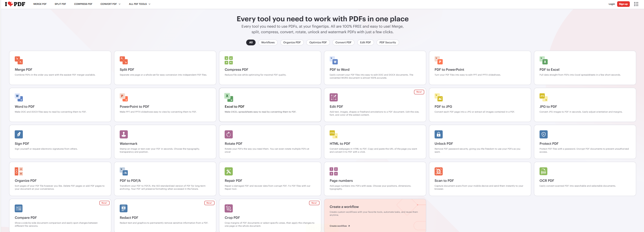Switch to the PDF Security filter
The width and height of the screenshot is (644, 232).
(387, 43)
